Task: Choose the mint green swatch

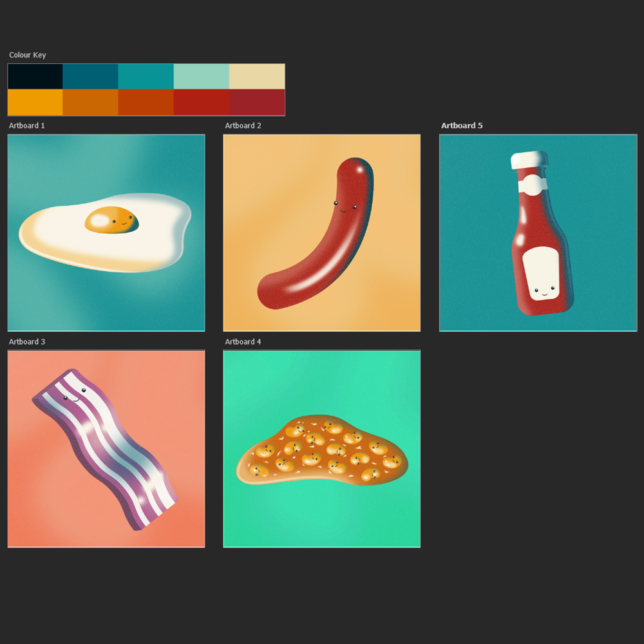Action: tap(201, 77)
